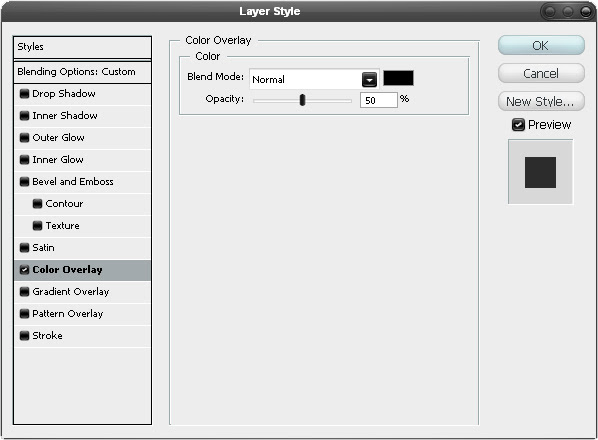Open Blending Options: Custom section

82,72
